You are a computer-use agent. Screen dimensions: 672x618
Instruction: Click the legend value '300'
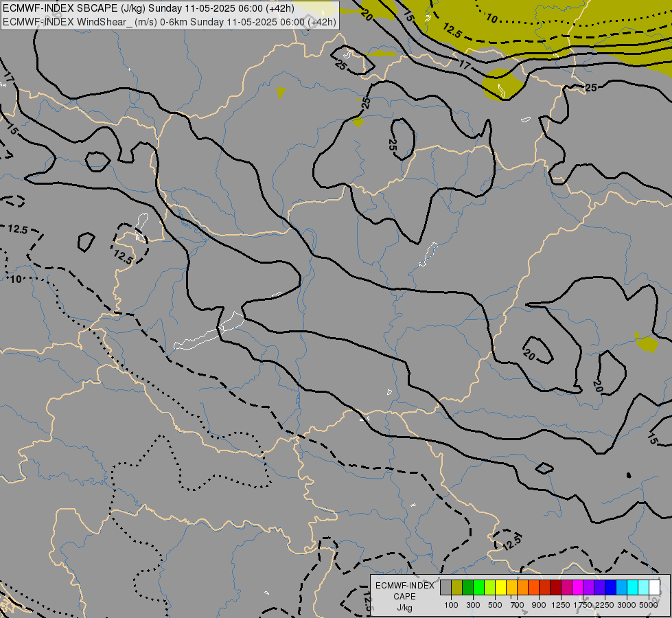coord(473,605)
